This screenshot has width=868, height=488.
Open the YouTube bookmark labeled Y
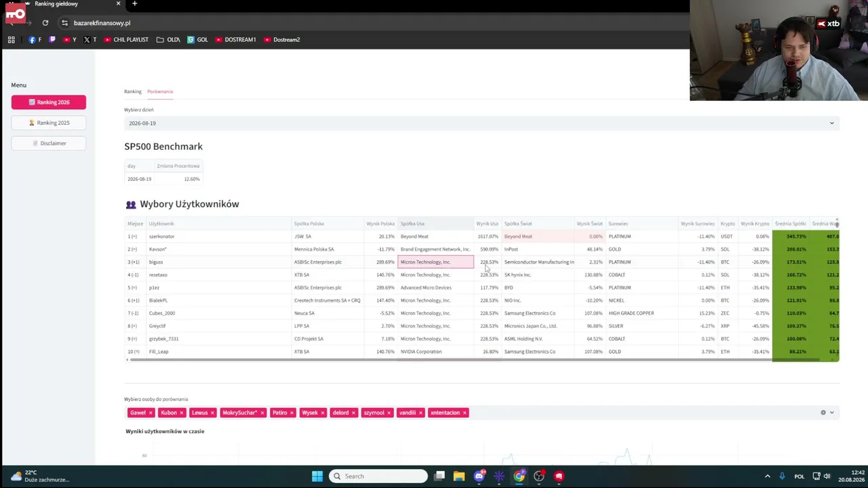point(69,40)
